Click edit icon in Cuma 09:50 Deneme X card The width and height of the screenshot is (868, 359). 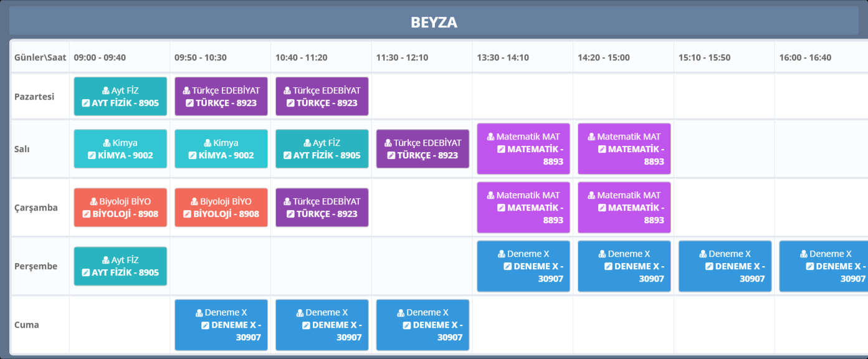click(x=205, y=325)
